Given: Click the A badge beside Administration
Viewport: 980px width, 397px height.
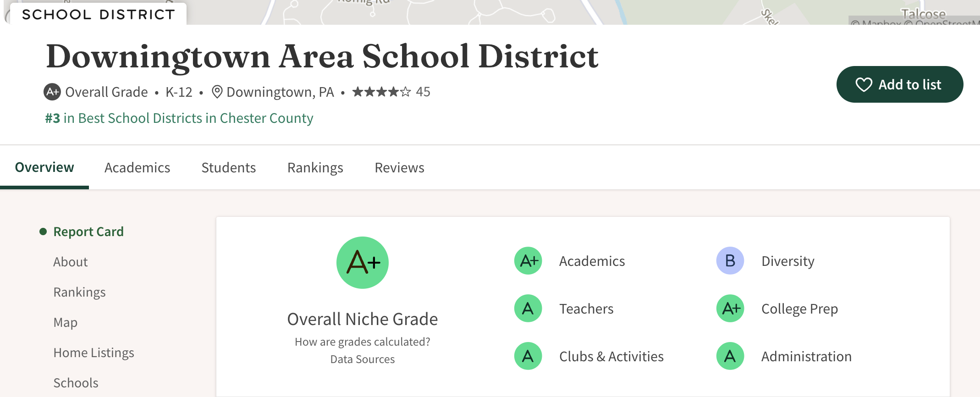Looking at the screenshot, I should coord(730,356).
